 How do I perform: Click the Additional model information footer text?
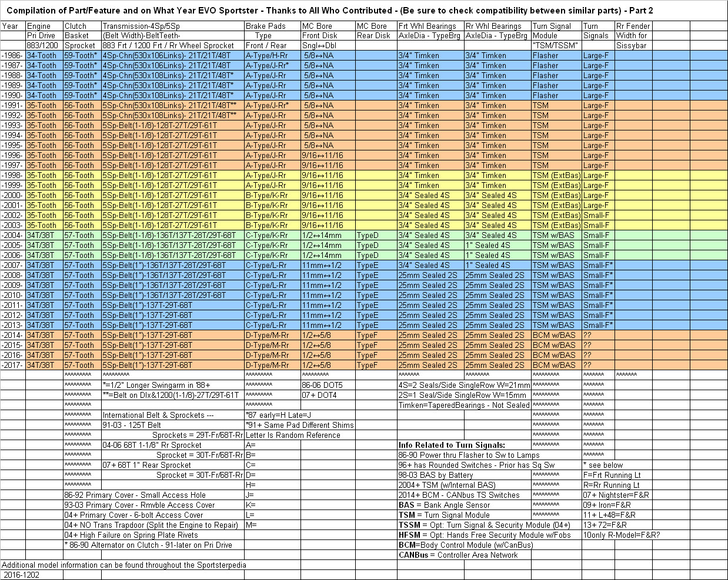(124, 565)
